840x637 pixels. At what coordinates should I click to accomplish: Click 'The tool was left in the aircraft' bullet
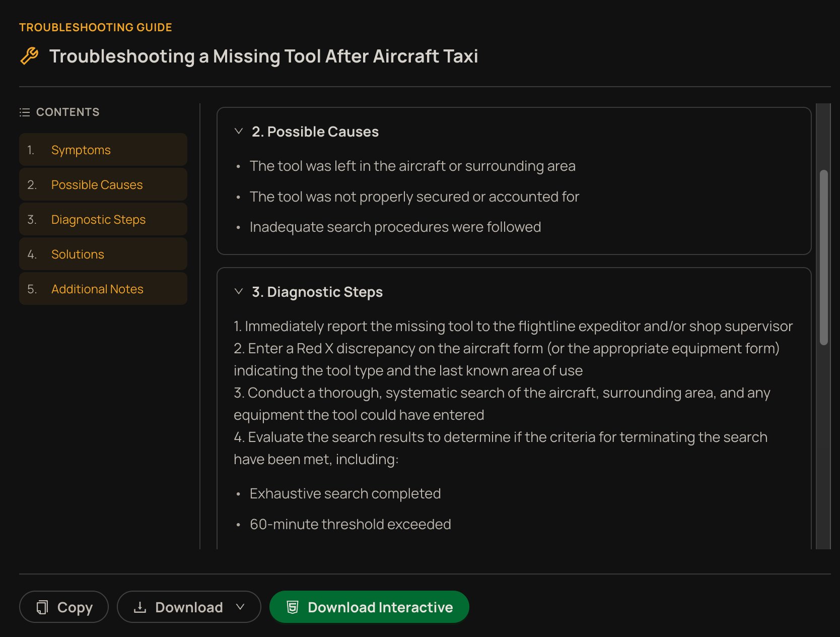[412, 166]
